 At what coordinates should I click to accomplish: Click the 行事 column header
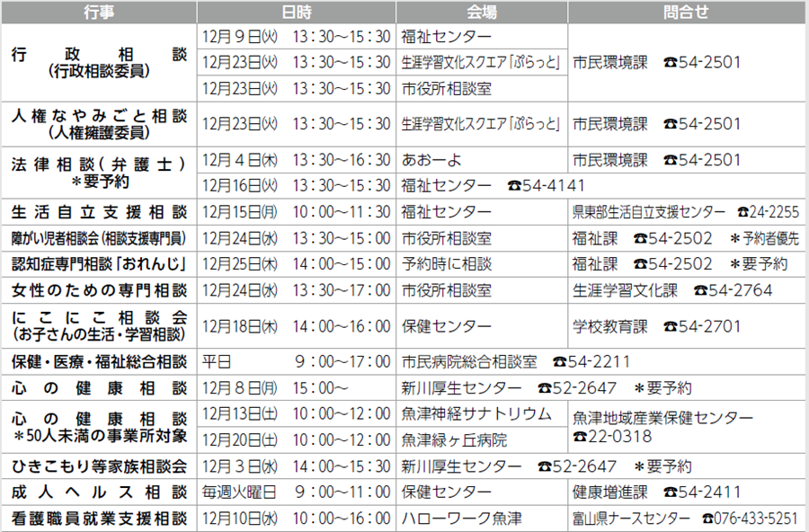[x=99, y=12]
